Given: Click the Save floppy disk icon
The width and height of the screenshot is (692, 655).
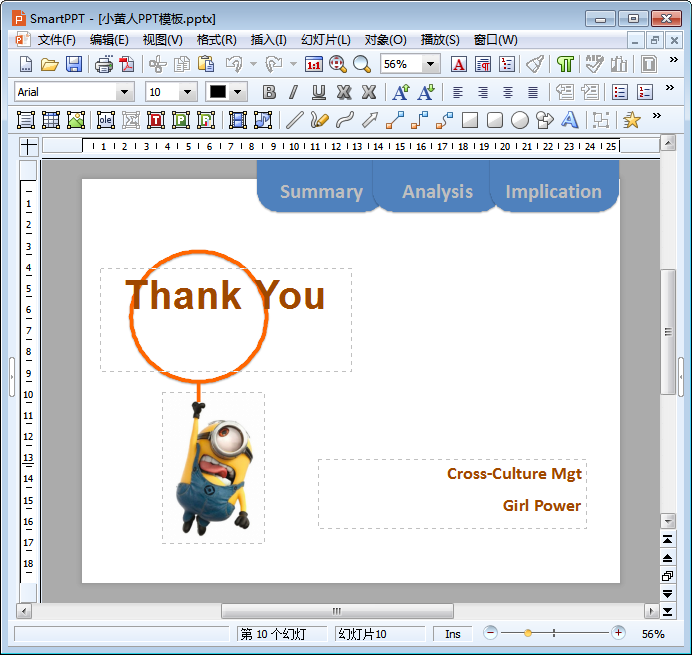Looking at the screenshot, I should (74, 64).
